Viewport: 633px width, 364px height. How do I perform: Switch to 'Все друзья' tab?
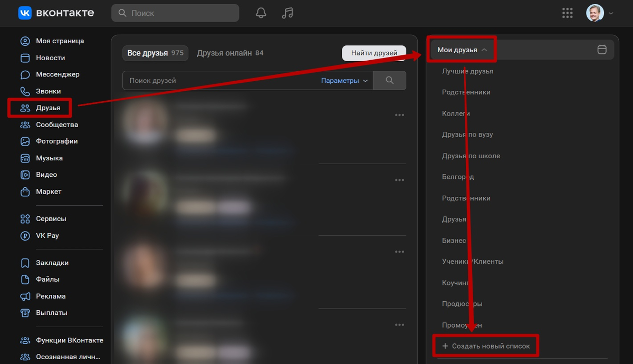coord(155,53)
